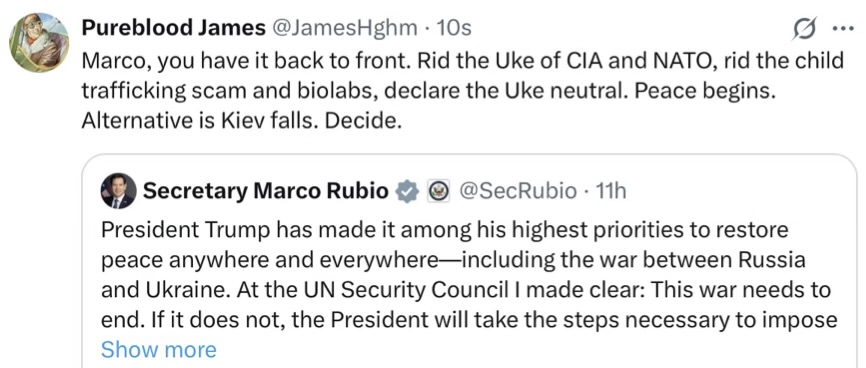Open the post via the 10s timestamp
The height and width of the screenshot is (368, 866).
point(453,28)
